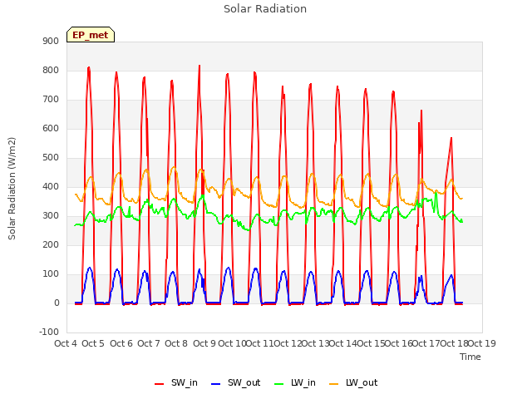532x399 pixels.
Task: Toggle the LW_in legend entry
Action: pyautogui.click(x=294, y=382)
